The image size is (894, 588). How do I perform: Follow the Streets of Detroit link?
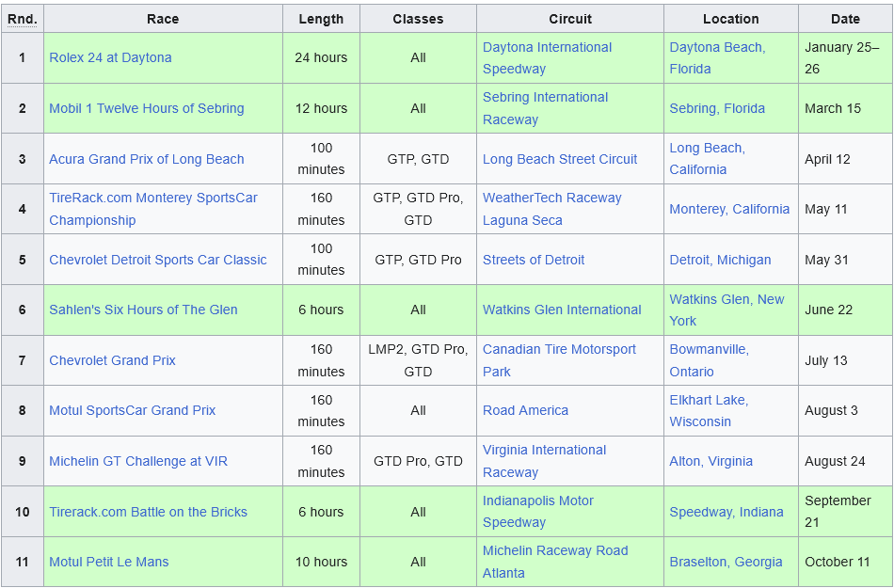tap(534, 260)
